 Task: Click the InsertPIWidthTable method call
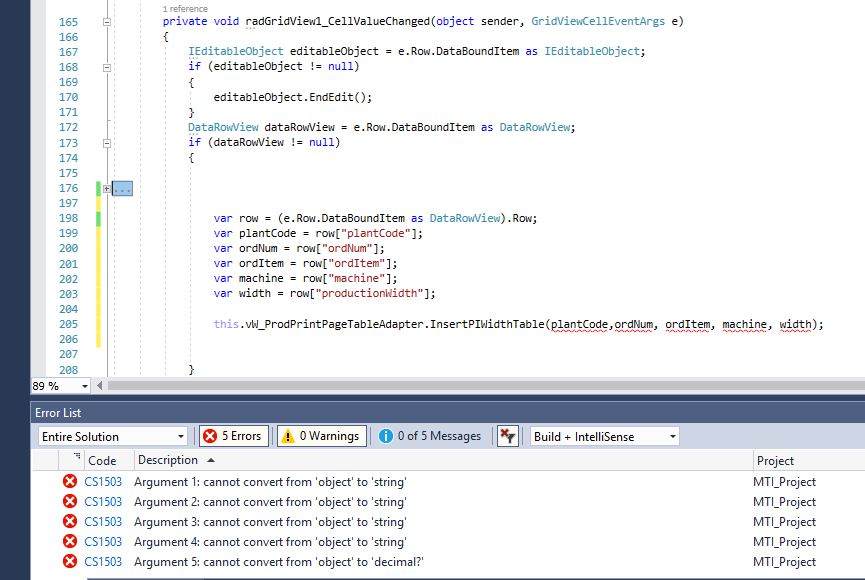[487, 324]
